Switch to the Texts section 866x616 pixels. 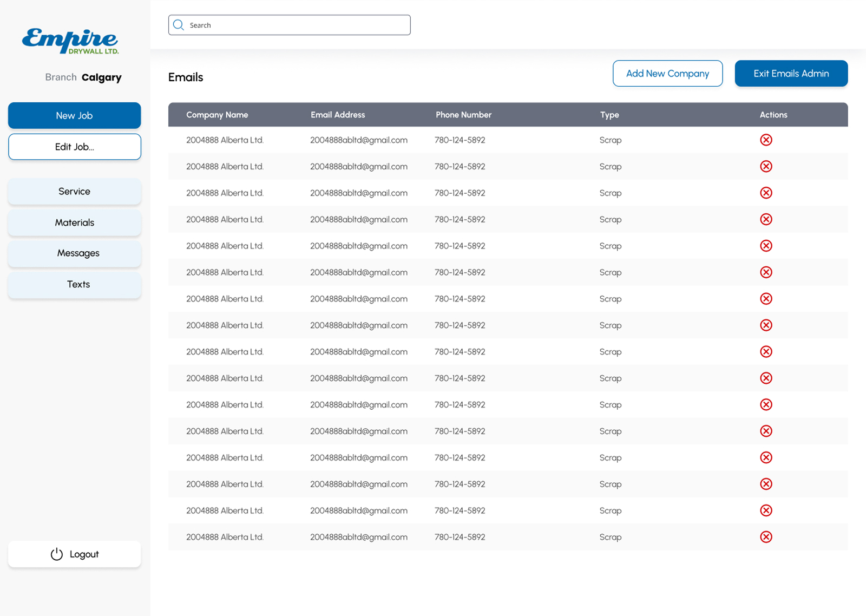[x=74, y=284]
